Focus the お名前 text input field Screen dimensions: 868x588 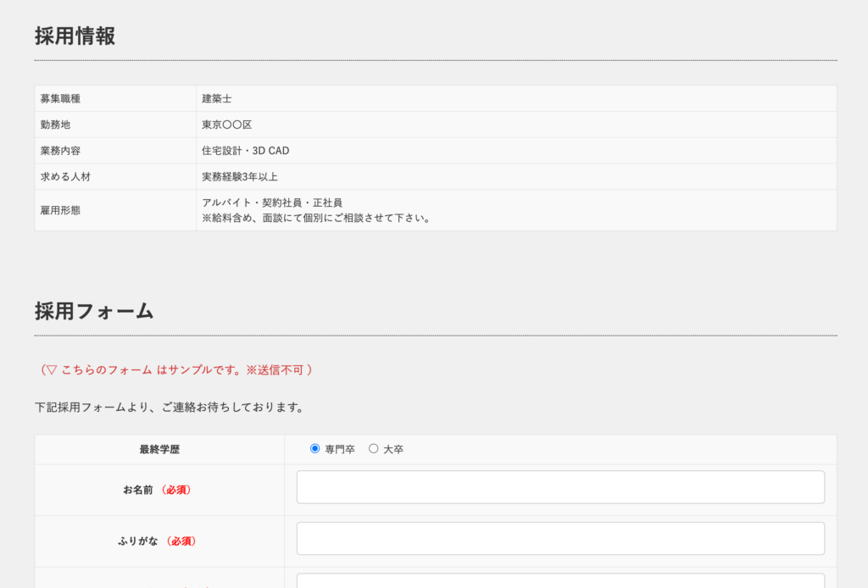(560, 487)
